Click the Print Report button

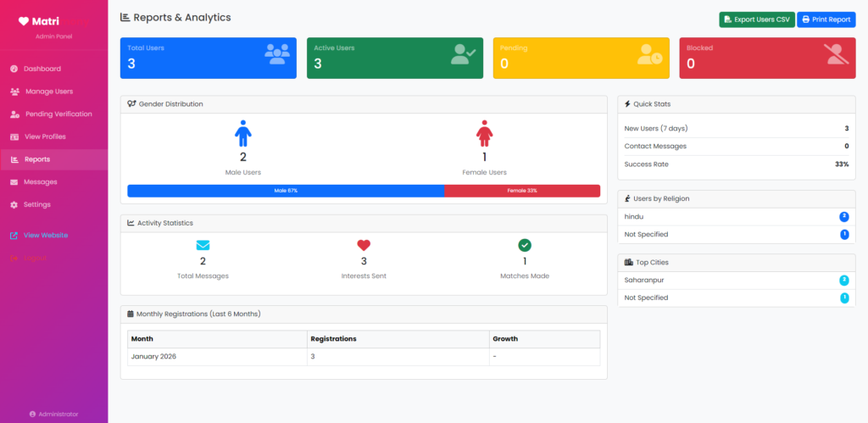826,19
